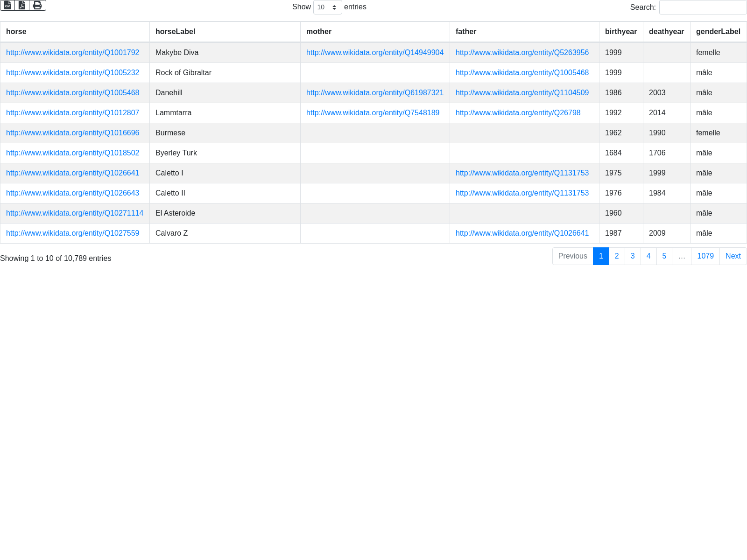Open the Show entries count dropdown
This screenshot has width=747, height=560.
coord(327,7)
